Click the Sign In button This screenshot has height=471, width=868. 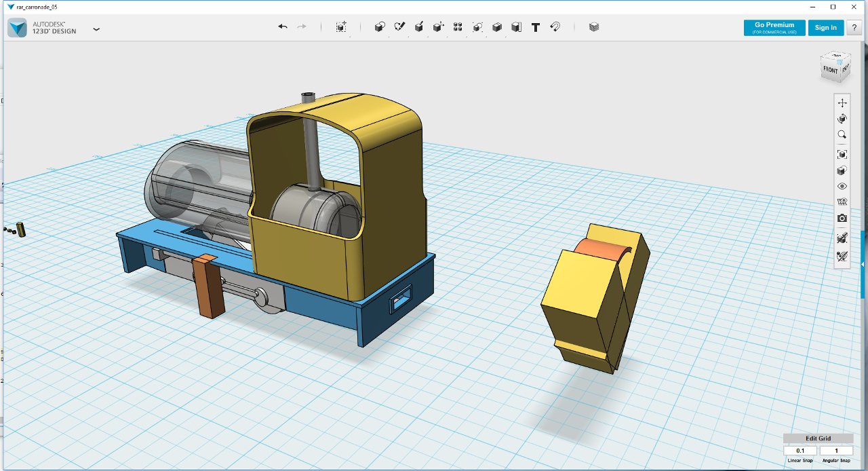tap(826, 28)
